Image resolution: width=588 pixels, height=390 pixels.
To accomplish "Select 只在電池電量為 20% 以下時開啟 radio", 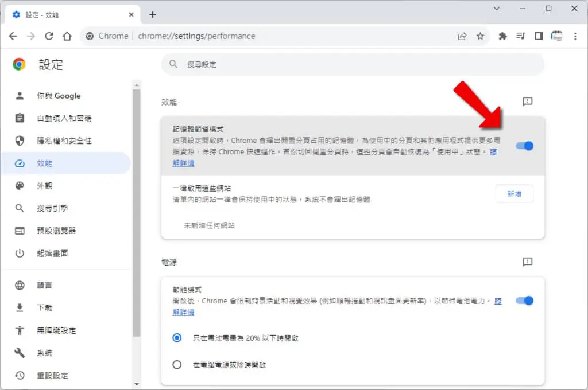I will (177, 338).
